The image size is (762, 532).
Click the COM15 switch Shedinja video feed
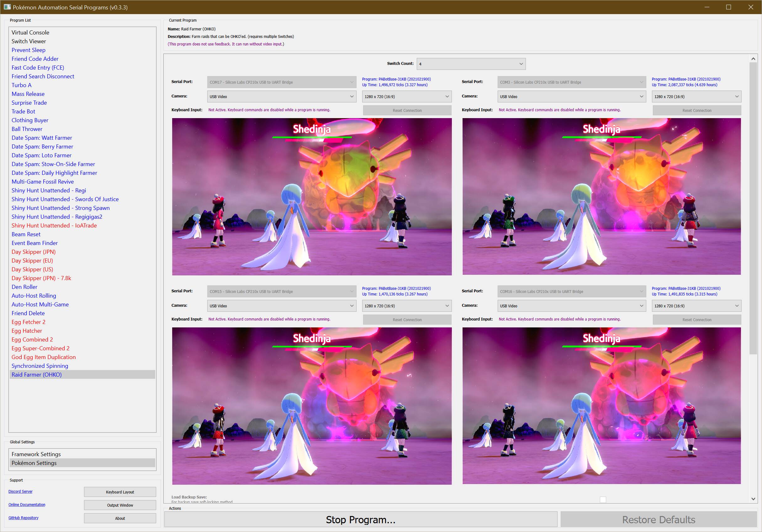(312, 406)
